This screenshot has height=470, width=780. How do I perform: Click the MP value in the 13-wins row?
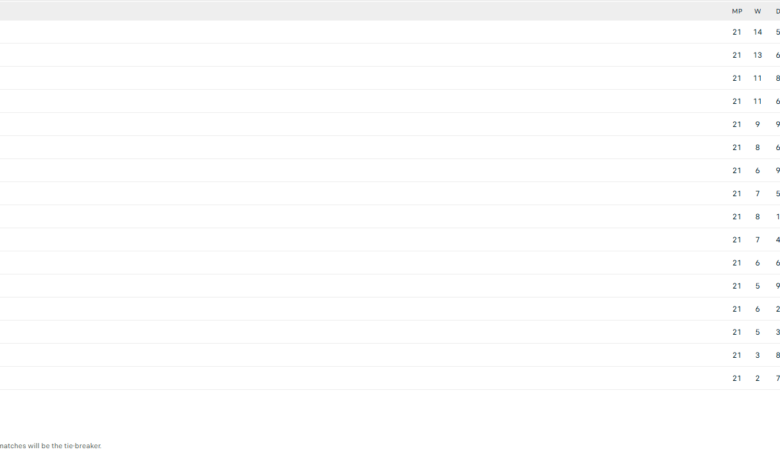pyautogui.click(x=737, y=55)
